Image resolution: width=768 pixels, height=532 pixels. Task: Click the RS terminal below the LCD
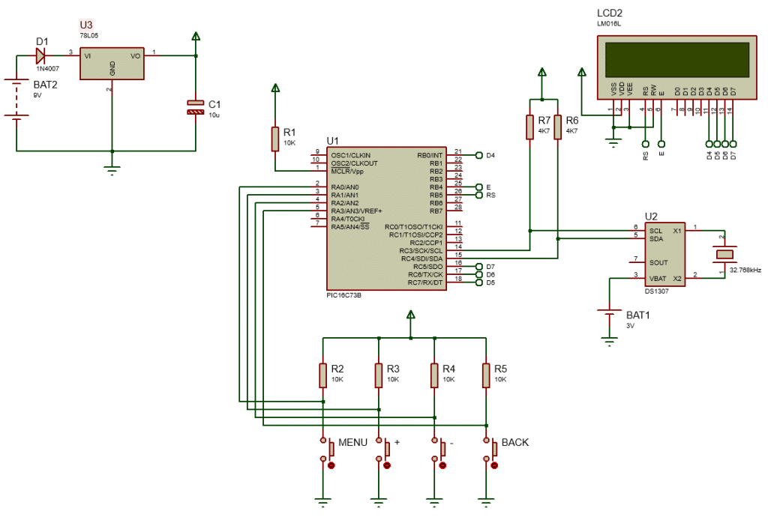(x=645, y=144)
